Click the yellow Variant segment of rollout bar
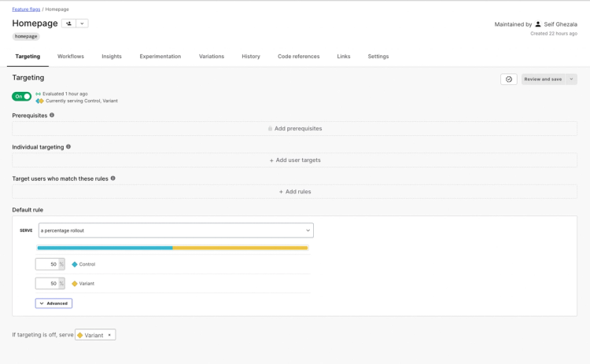This screenshot has width=590, height=364. (240, 248)
